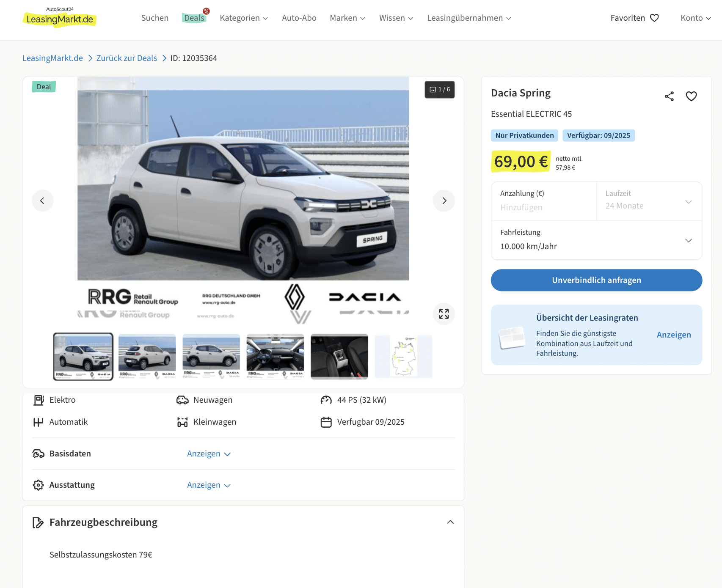
Task: Click the Elektro fuel icon
Action: (39, 400)
